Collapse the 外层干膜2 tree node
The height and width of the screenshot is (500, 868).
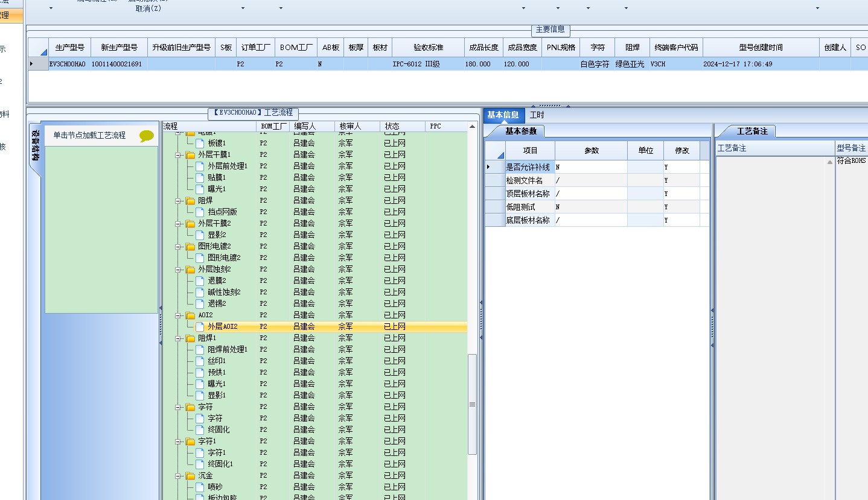coord(179,224)
